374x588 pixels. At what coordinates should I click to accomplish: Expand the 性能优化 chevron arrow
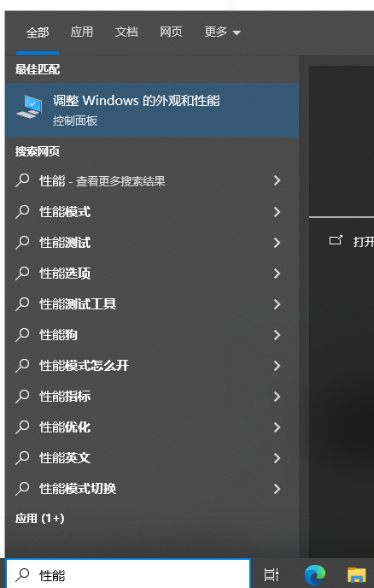pos(277,427)
